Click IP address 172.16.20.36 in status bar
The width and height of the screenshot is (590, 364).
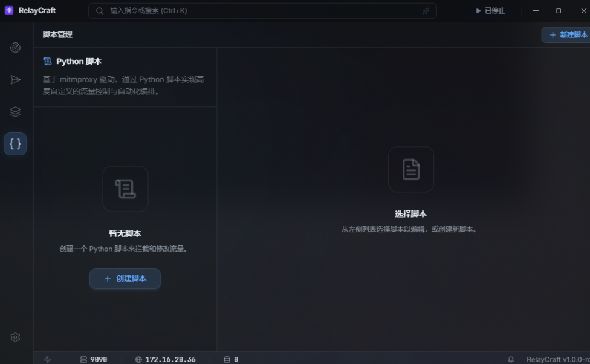(166, 360)
